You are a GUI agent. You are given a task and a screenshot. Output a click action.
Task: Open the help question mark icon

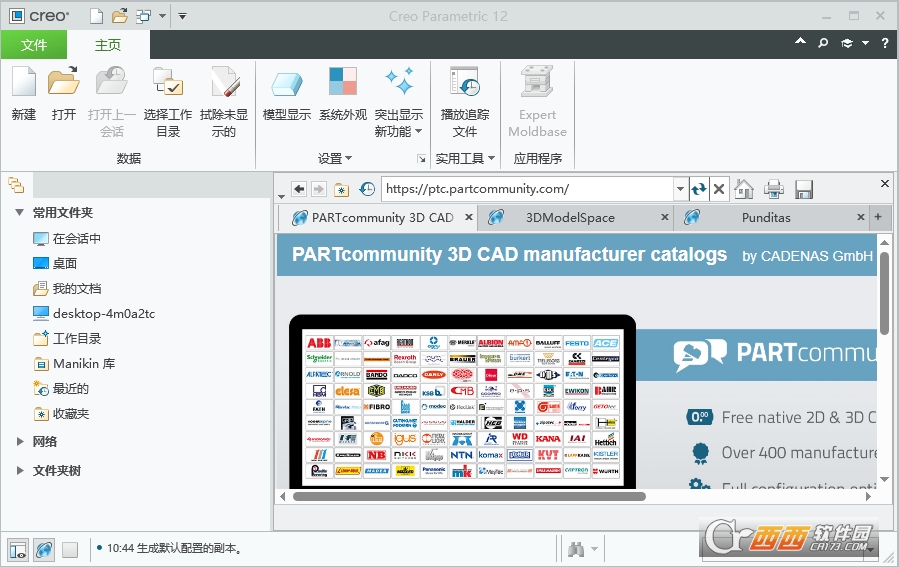point(885,43)
